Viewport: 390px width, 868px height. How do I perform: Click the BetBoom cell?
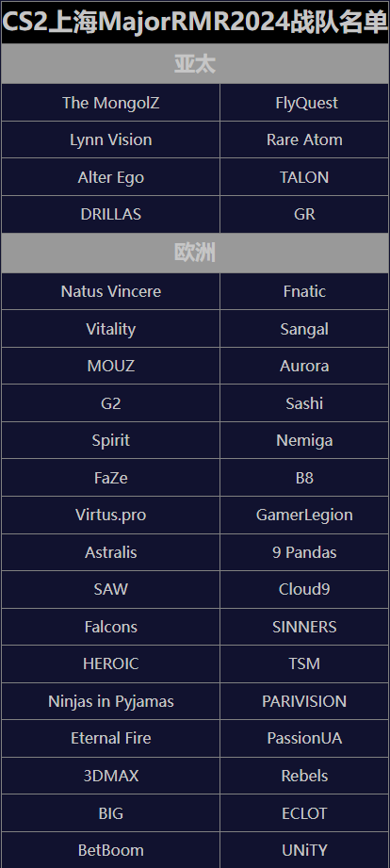(110, 850)
